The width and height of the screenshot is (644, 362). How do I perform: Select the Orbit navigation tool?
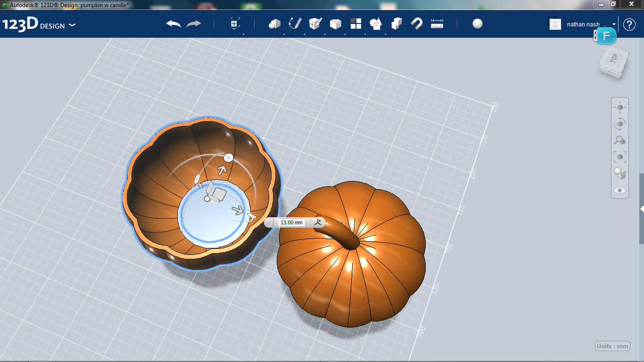620,124
